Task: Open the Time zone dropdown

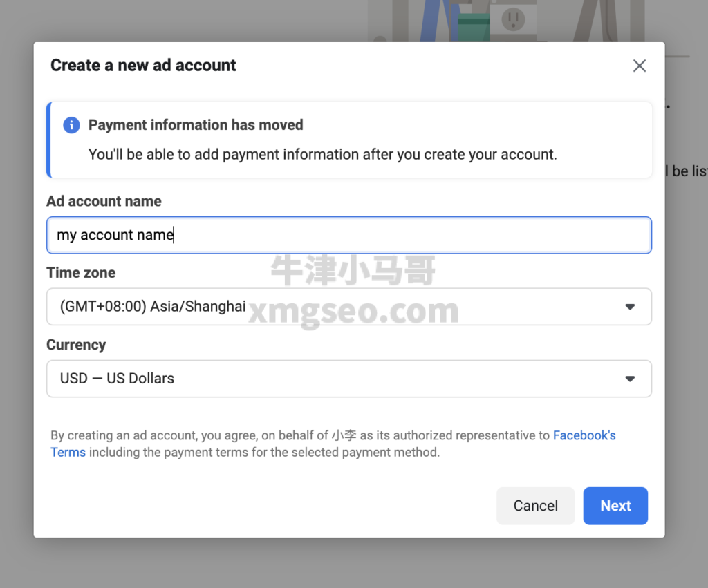Action: [x=349, y=306]
